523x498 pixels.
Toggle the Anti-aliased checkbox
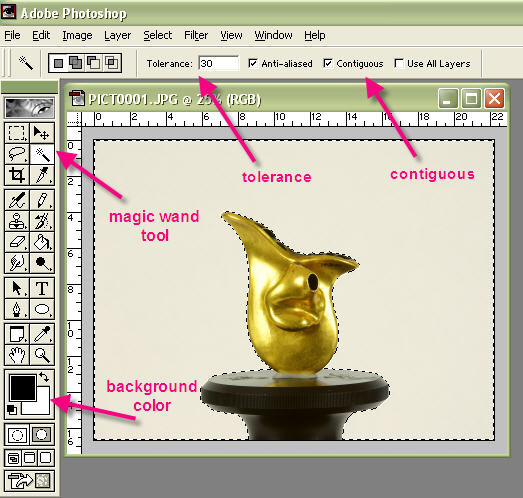[253, 63]
